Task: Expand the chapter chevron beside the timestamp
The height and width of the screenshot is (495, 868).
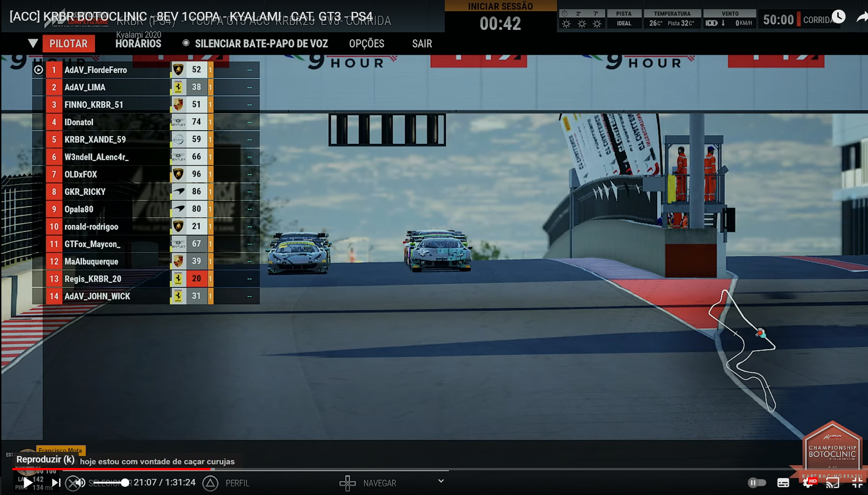Action: pos(441,481)
